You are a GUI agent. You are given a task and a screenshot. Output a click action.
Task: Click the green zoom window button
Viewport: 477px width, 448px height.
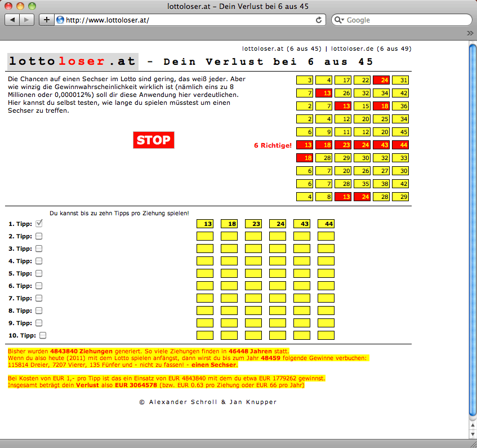pyautogui.click(x=32, y=6)
